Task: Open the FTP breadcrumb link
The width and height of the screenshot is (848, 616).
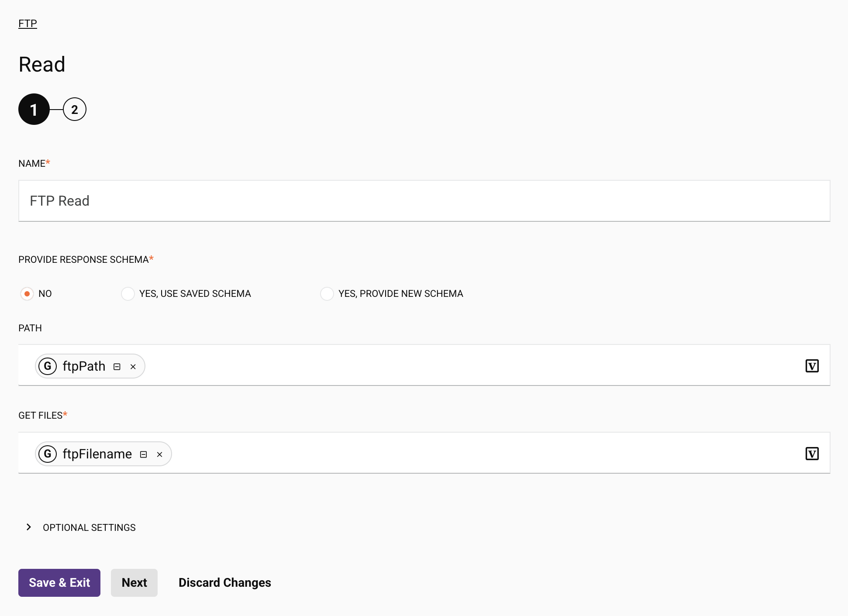Action: (28, 24)
